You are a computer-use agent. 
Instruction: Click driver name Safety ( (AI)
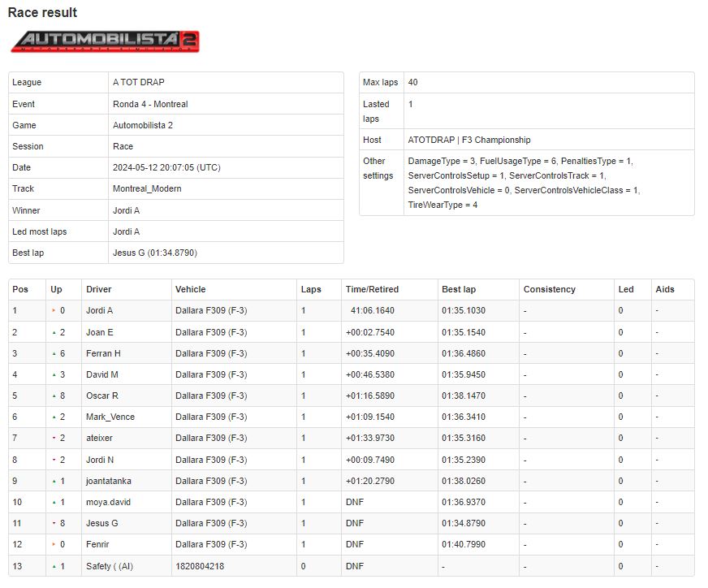[x=110, y=566]
